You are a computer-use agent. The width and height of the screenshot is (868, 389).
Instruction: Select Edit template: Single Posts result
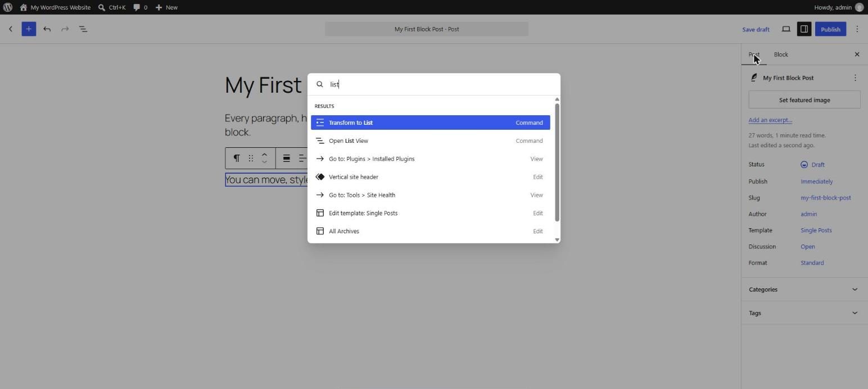431,213
